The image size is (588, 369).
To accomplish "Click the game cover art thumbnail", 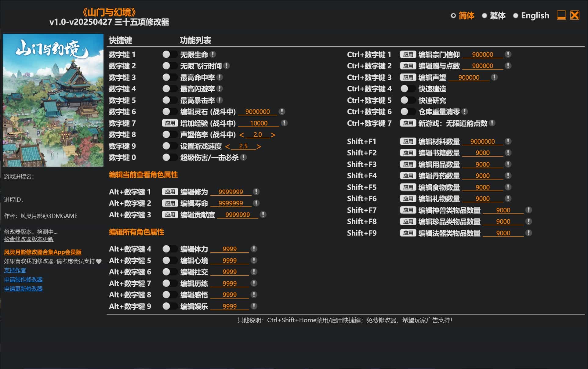I will [53, 100].
